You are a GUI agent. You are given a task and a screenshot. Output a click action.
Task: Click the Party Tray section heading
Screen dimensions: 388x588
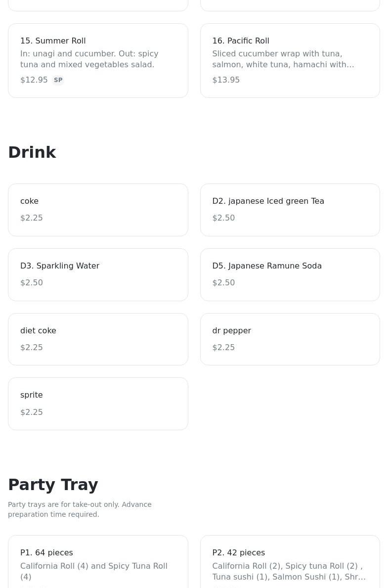pyautogui.click(x=53, y=485)
